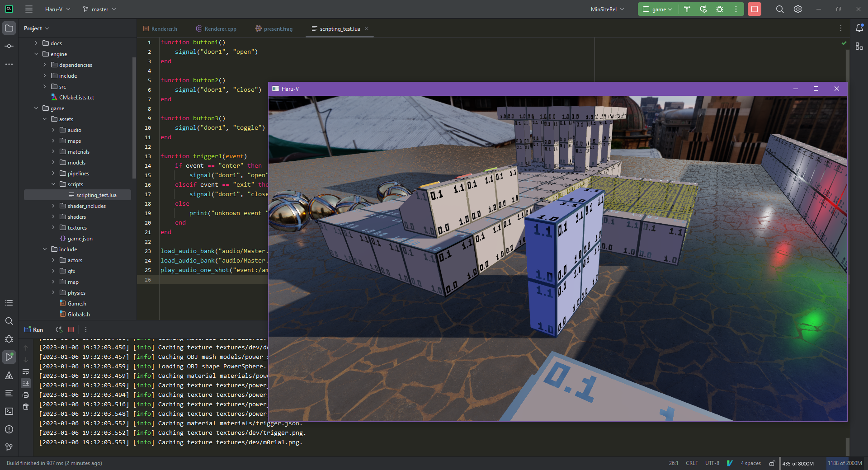The image size is (868, 470).
Task: Open the Commit tool window
Action: point(9,46)
